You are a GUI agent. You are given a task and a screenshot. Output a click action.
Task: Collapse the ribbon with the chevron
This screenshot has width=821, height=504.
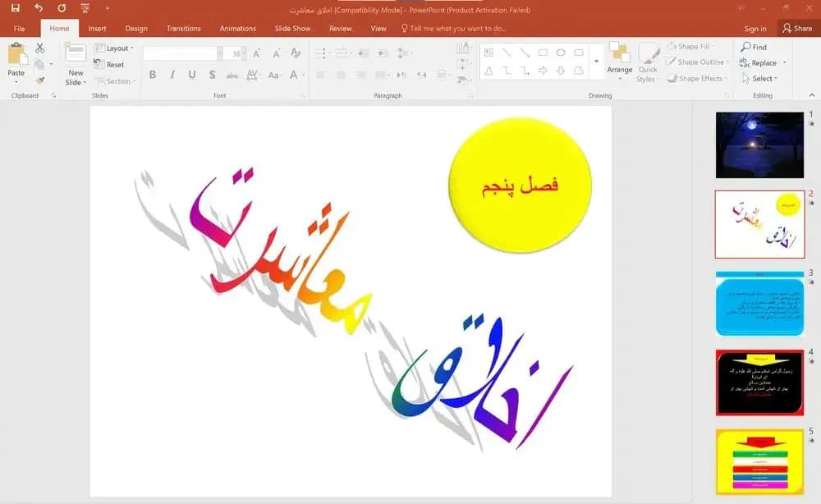pyautogui.click(x=812, y=95)
